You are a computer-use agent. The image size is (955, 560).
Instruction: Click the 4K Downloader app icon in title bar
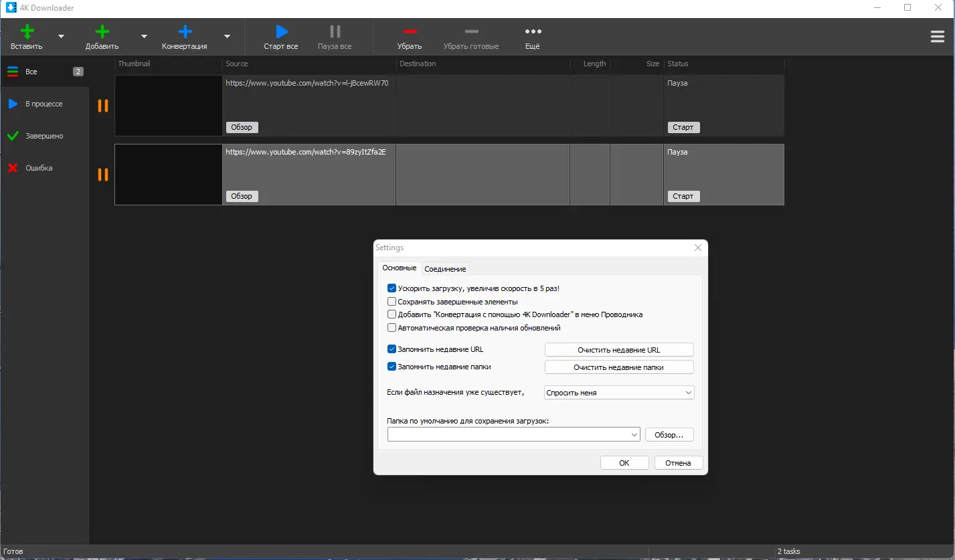pyautogui.click(x=11, y=8)
